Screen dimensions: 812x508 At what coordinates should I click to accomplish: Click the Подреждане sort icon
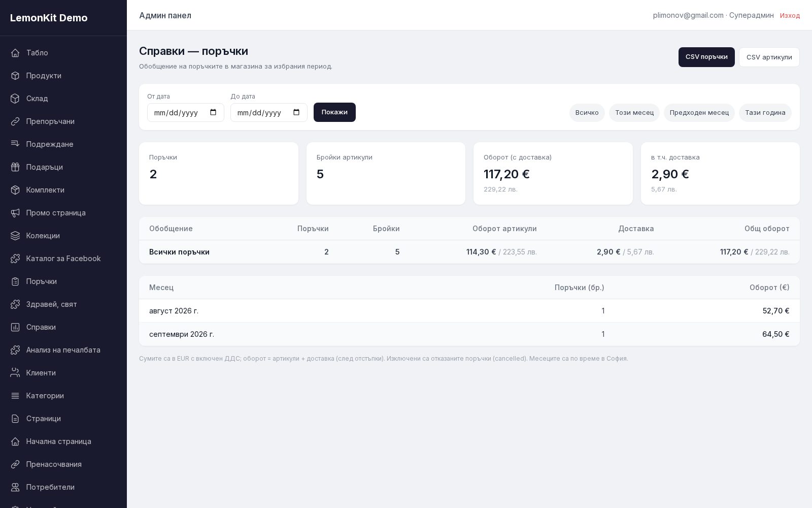pos(15,144)
